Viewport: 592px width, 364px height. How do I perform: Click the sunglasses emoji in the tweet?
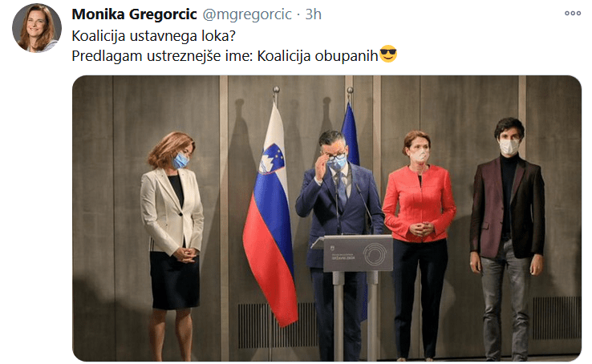coord(388,54)
